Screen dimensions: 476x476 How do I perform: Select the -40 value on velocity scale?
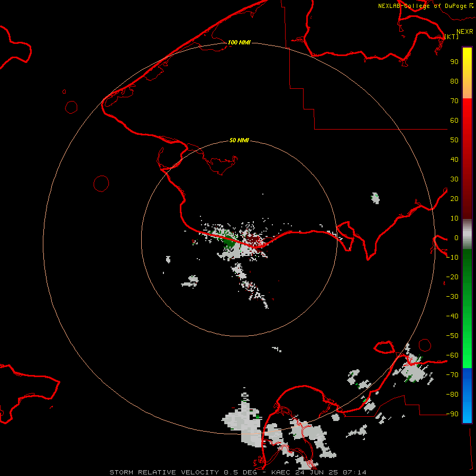[x=452, y=316]
